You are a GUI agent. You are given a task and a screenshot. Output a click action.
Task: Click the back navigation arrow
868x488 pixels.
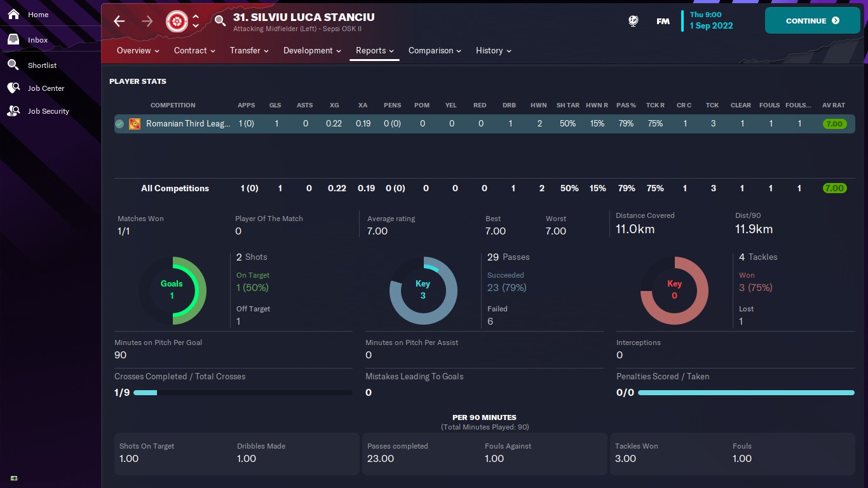click(119, 21)
